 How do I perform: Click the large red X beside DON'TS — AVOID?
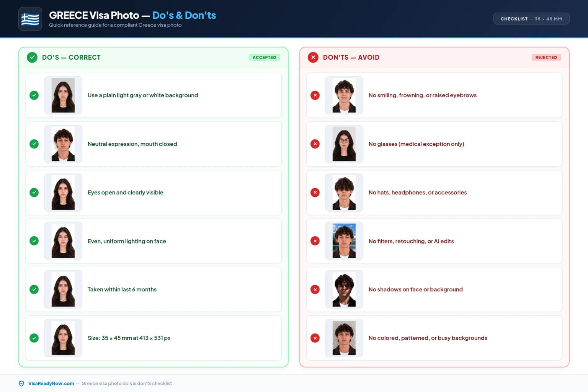[313, 57]
